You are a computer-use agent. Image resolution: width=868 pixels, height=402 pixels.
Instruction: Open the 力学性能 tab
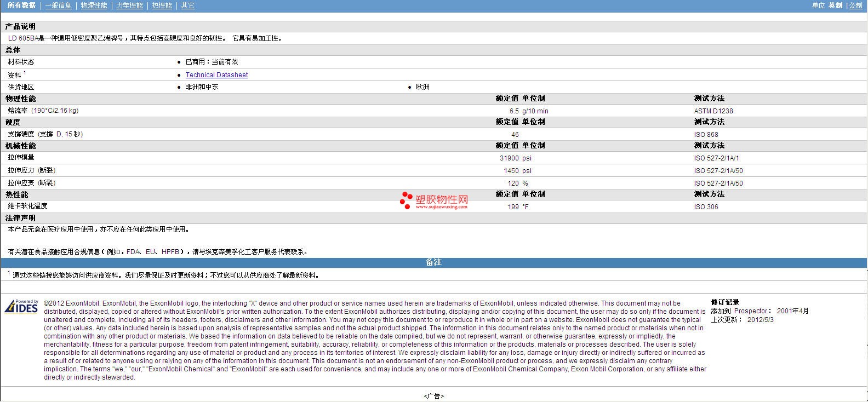pos(129,5)
